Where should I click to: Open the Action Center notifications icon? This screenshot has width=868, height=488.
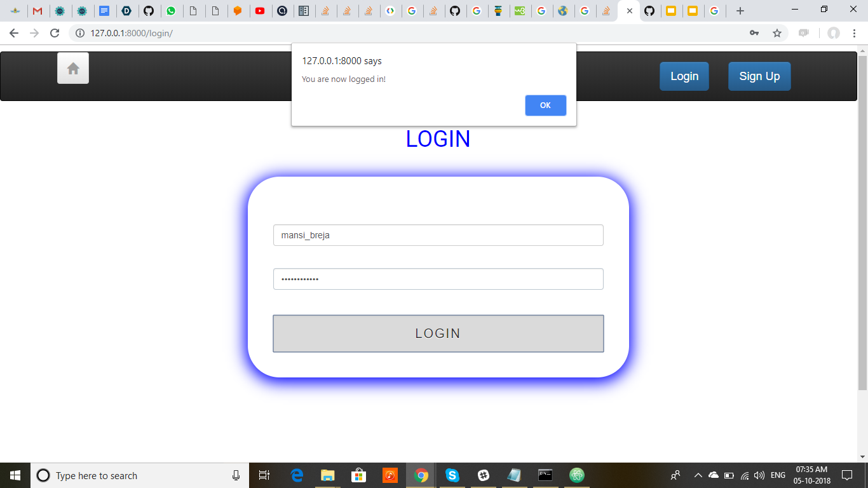coord(847,475)
